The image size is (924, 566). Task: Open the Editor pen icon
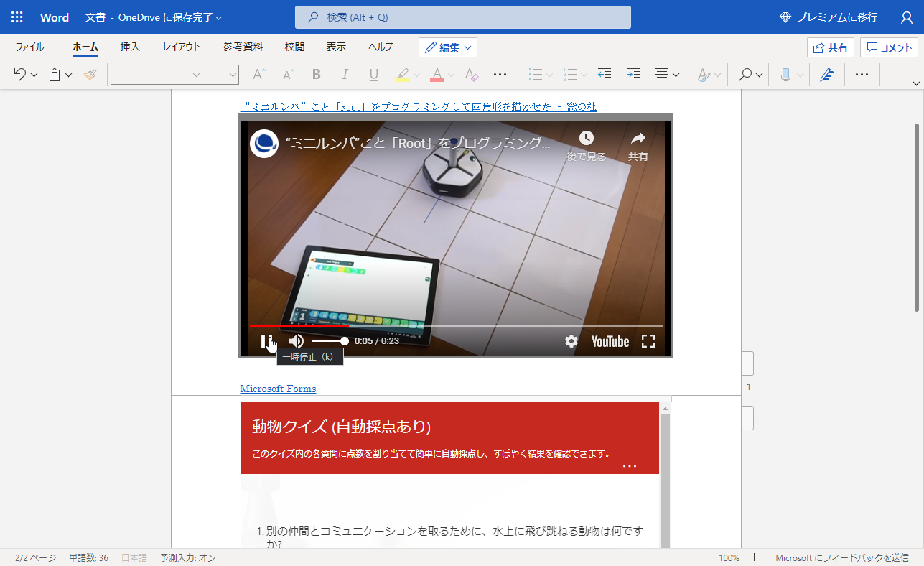coord(826,74)
